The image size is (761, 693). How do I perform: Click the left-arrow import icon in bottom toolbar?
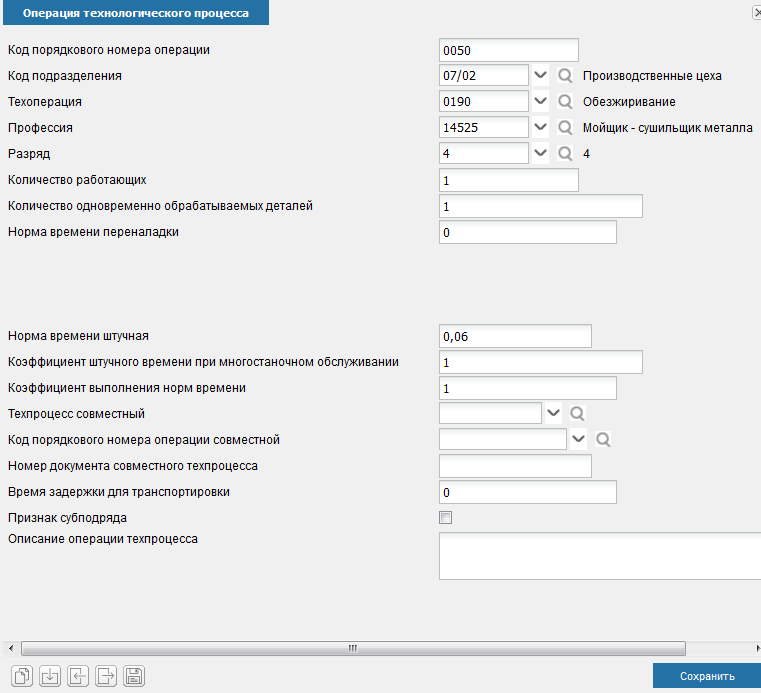(78, 676)
